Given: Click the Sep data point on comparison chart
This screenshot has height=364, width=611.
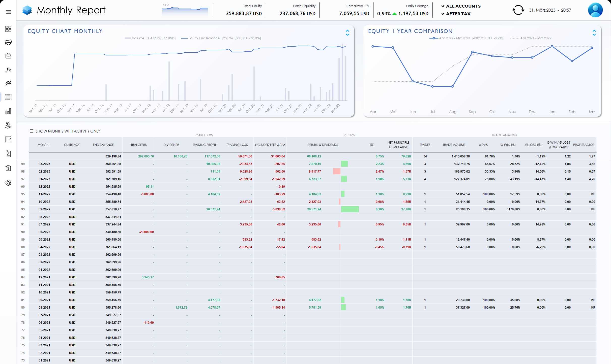Looking at the screenshot, I should point(472,52).
